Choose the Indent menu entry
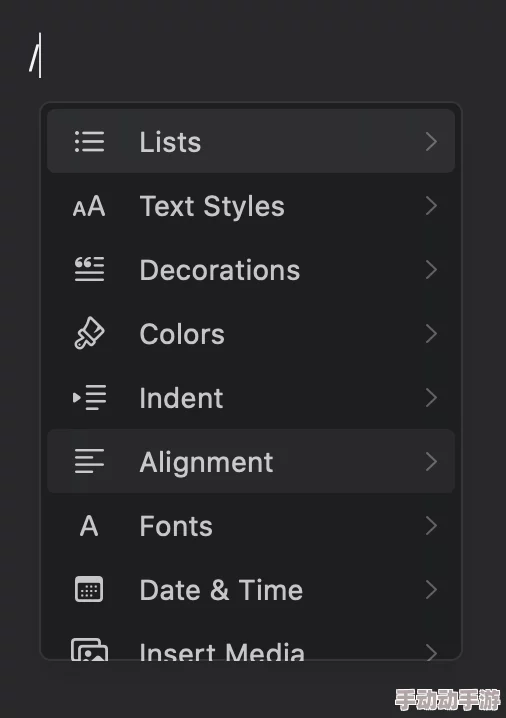 [251, 397]
